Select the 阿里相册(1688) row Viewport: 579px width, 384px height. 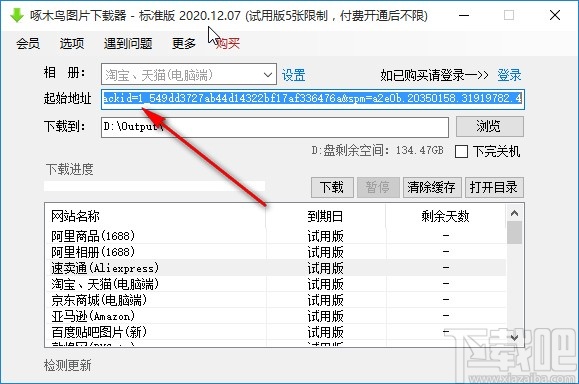[x=275, y=252]
